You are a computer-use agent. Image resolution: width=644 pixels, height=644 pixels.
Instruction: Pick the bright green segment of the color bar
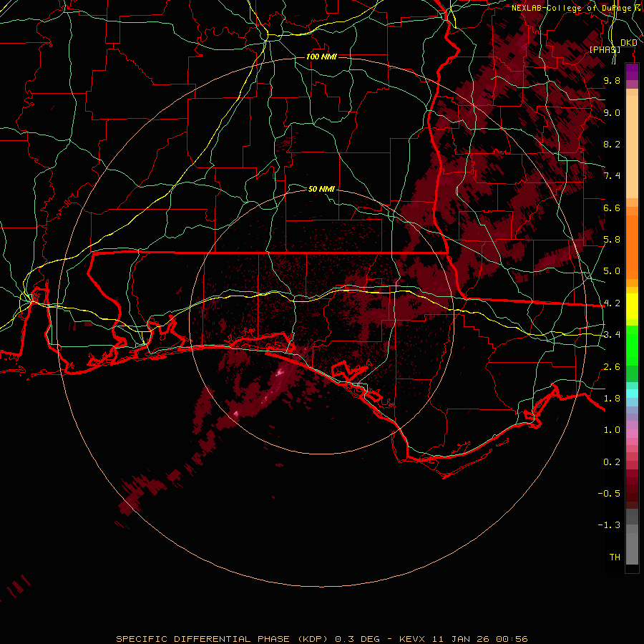(x=632, y=346)
